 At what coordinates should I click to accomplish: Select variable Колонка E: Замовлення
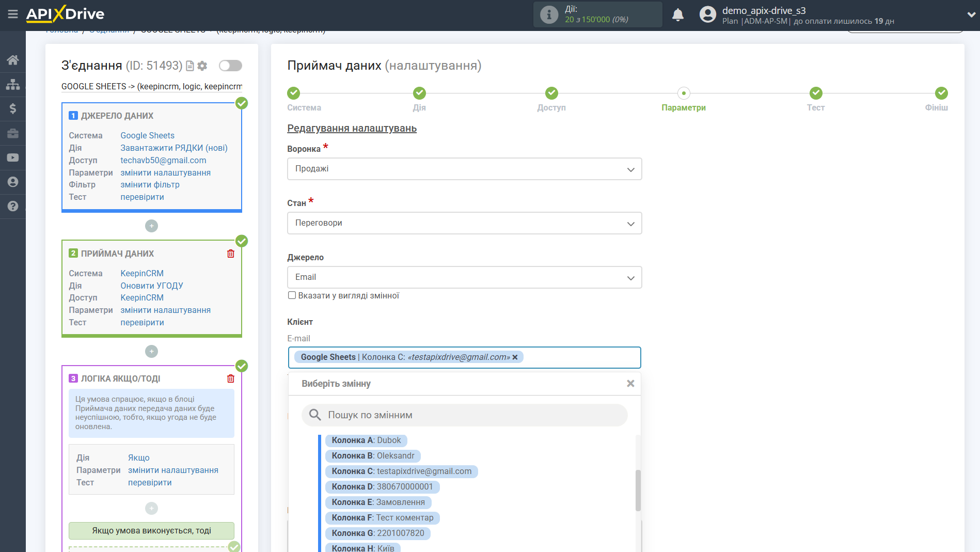coord(378,502)
